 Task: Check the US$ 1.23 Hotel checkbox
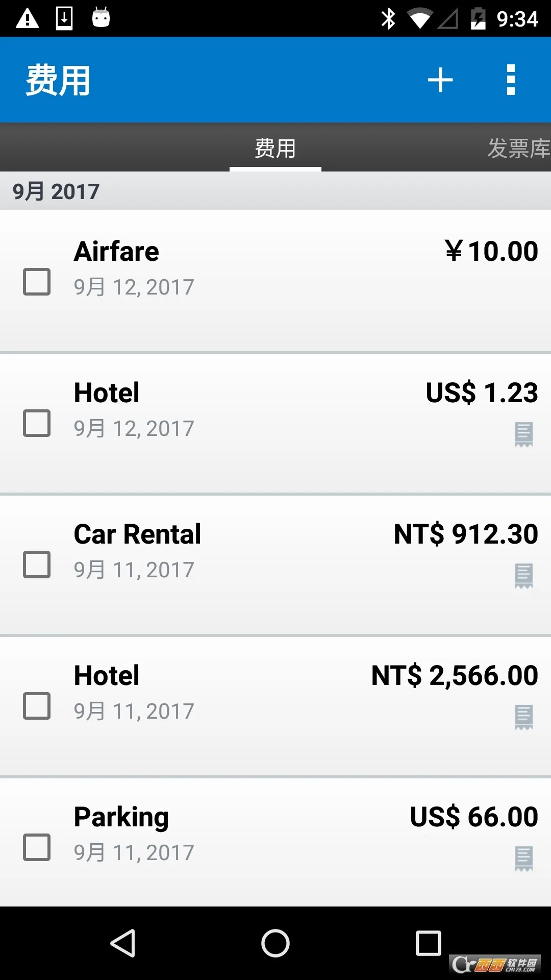37,423
